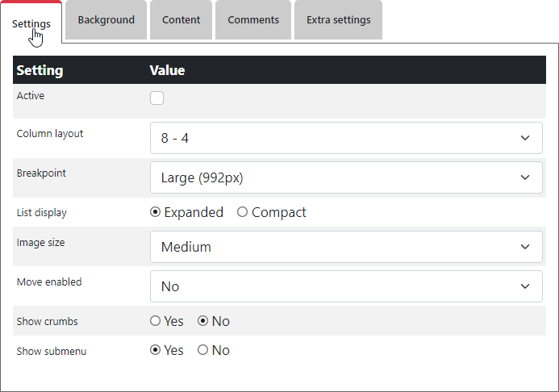Open the Image size dropdown
Image resolution: width=559 pixels, height=392 pixels.
pyautogui.click(x=346, y=247)
